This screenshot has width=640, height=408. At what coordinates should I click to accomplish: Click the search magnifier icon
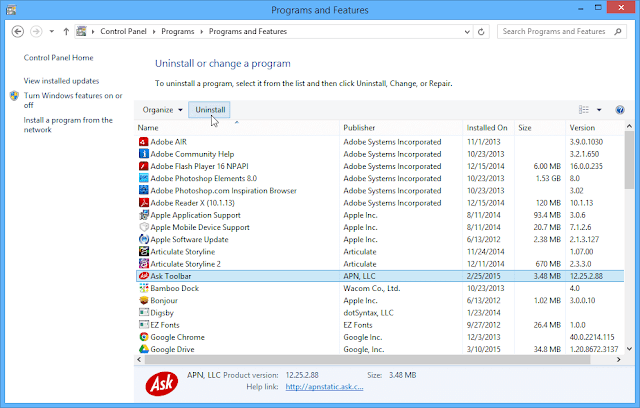point(618,31)
